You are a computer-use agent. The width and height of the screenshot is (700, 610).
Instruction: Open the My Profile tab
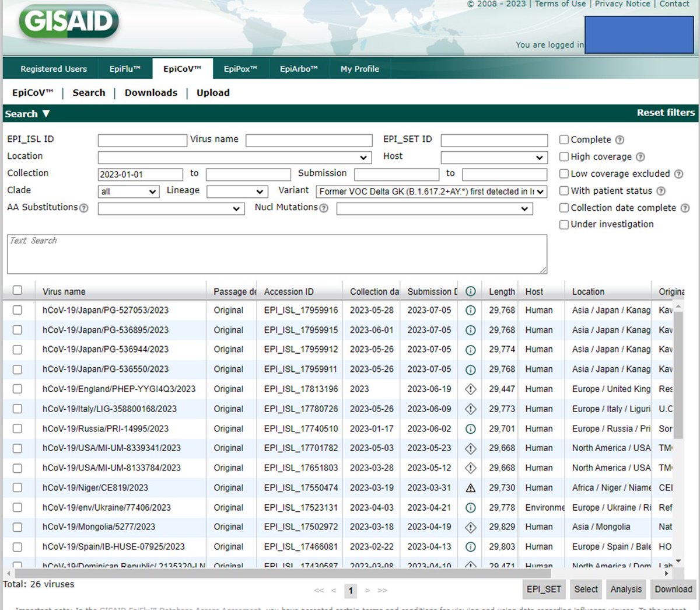pos(360,69)
